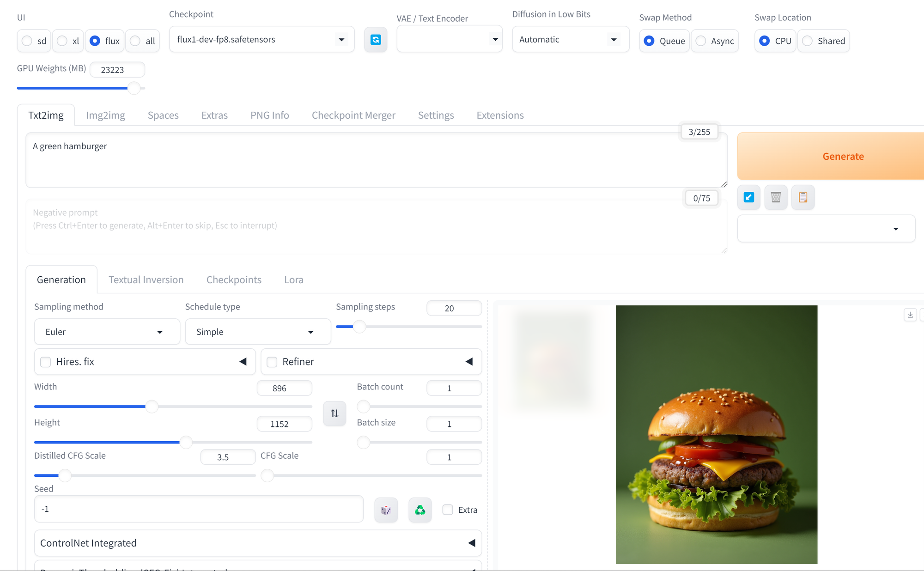924x571 pixels.
Task: Click the clipboard apply styles icon
Action: click(x=803, y=197)
